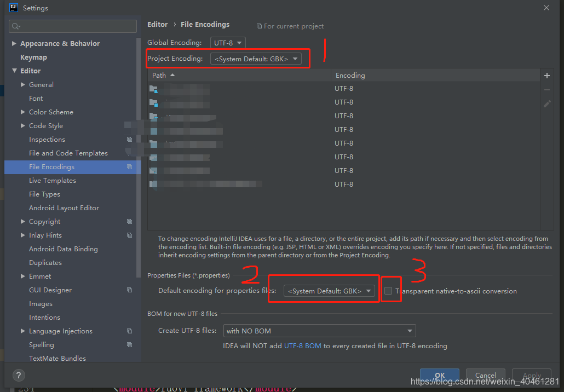Click the OK button
The height and width of the screenshot is (392, 564).
coord(440,376)
